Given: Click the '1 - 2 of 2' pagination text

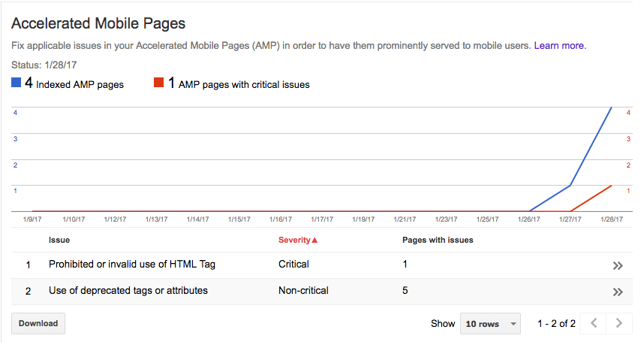Looking at the screenshot, I should point(556,324).
